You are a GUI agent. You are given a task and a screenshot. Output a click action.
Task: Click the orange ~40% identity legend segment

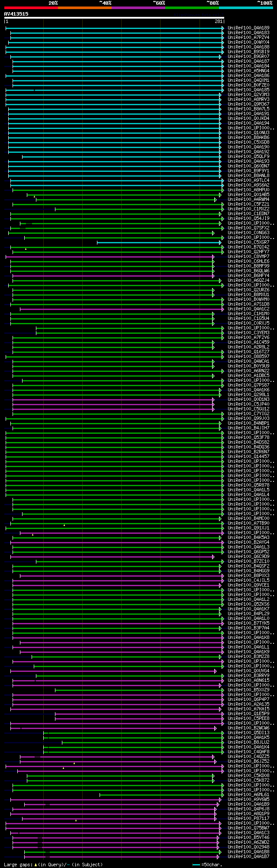coord(85,7)
